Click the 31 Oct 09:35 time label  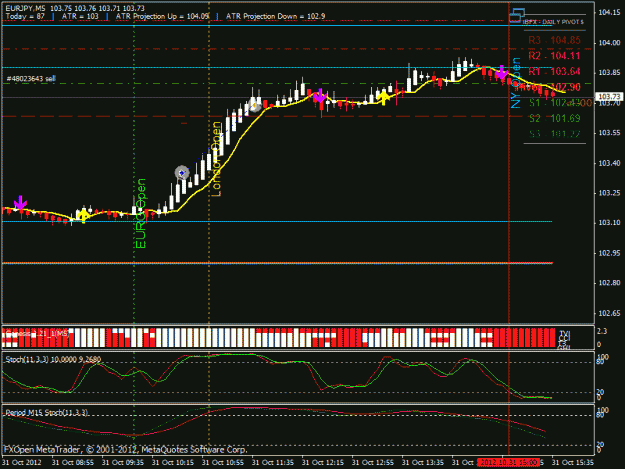coord(122,462)
